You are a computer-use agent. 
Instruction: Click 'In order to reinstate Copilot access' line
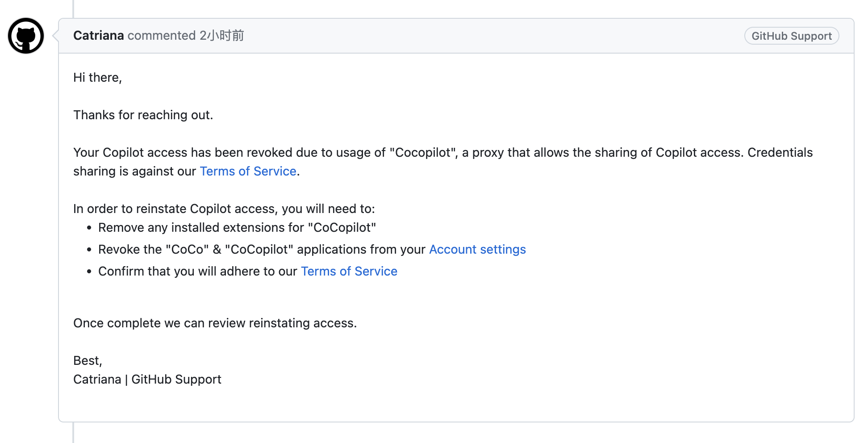[x=224, y=209]
